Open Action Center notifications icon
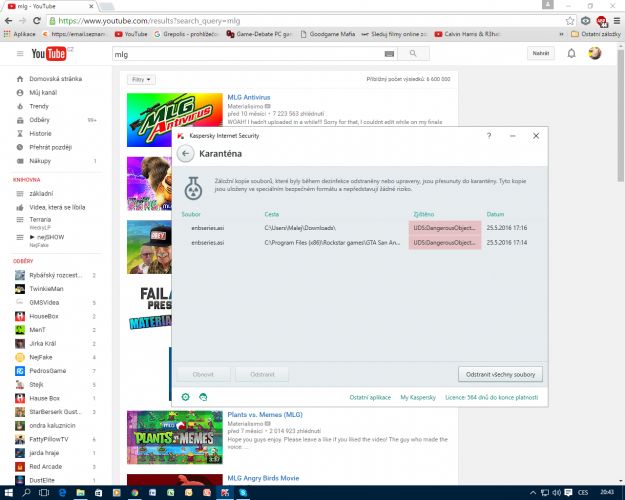 pyautogui.click(x=569, y=493)
